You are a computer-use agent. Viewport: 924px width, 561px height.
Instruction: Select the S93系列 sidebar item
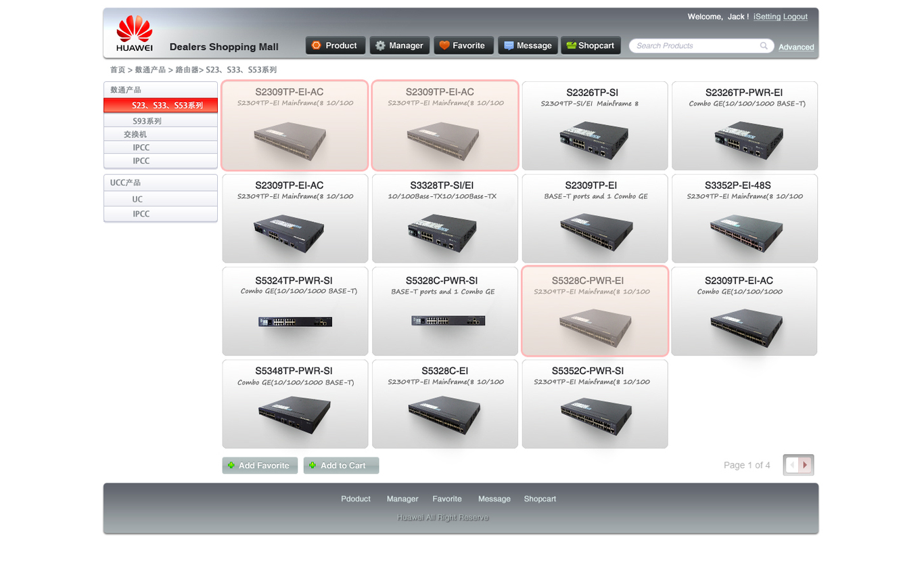(160, 121)
